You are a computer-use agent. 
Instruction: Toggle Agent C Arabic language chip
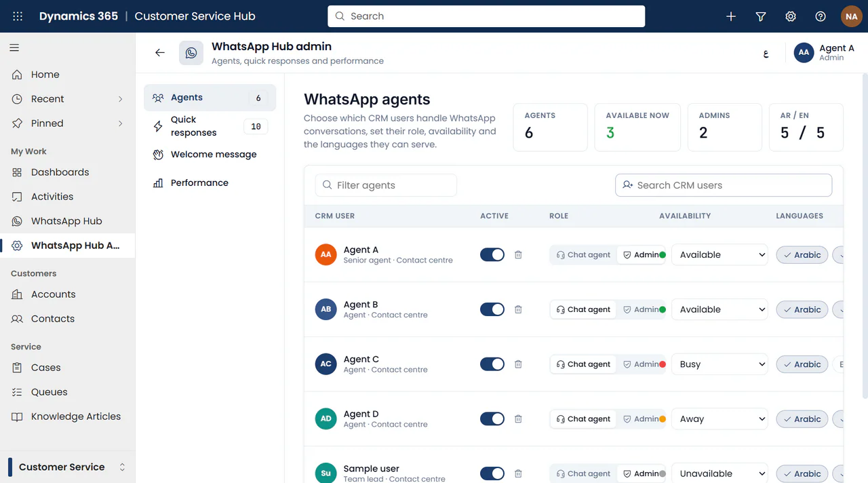click(802, 364)
